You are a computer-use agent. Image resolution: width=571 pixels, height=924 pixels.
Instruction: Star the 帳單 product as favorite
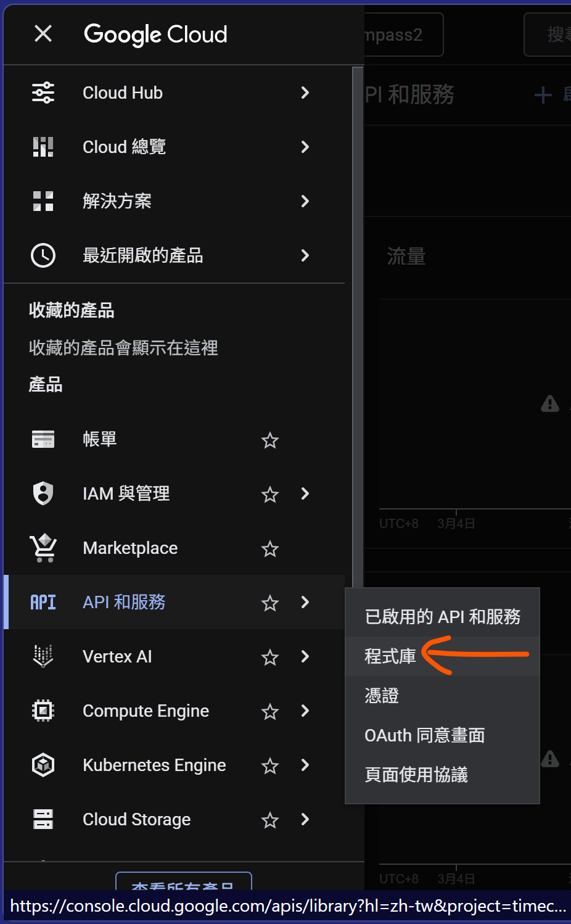270,440
